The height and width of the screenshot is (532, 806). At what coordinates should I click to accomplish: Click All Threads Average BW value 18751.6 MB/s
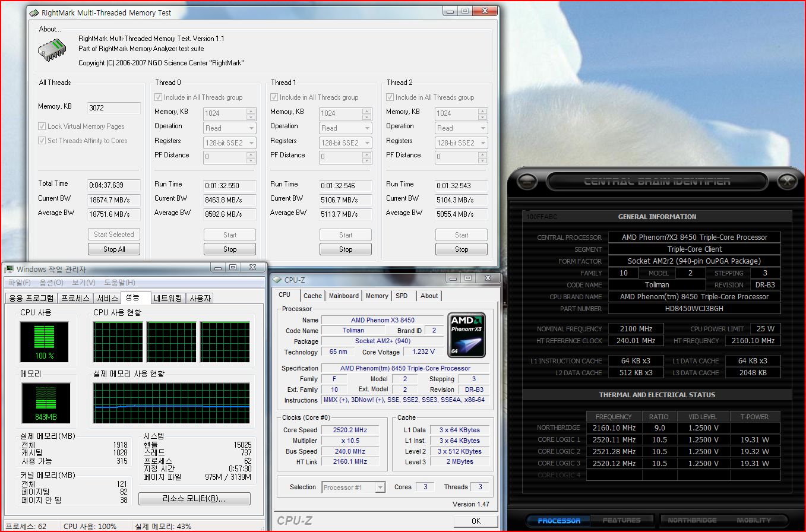click(x=114, y=214)
